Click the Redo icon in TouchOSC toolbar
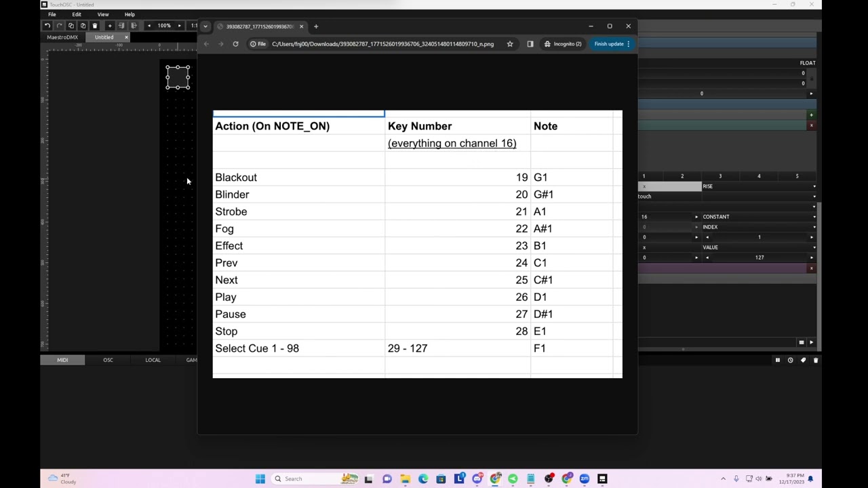The height and width of the screenshot is (488, 868). (x=59, y=26)
